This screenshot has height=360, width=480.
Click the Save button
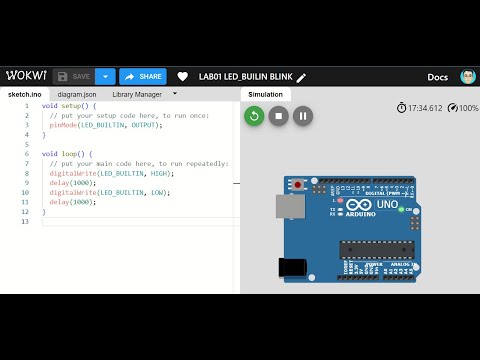click(x=74, y=77)
